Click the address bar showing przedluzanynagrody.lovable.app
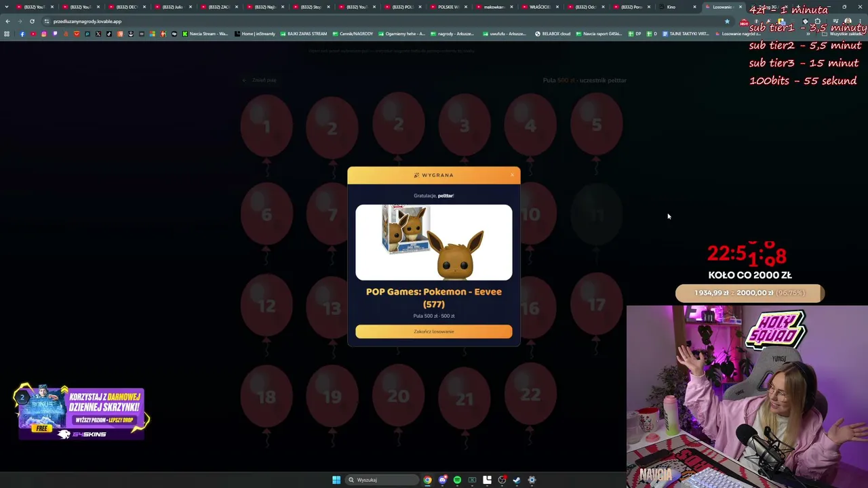Viewport: 868px width, 488px height. pos(387,21)
